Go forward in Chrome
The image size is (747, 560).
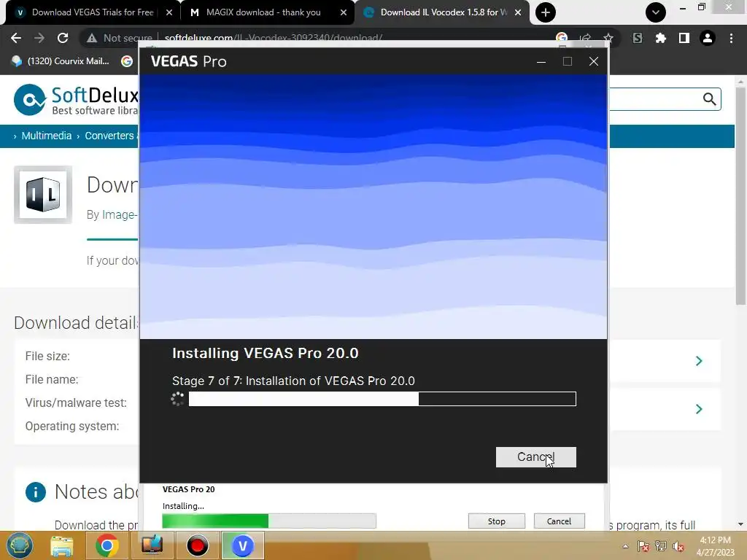(39, 38)
